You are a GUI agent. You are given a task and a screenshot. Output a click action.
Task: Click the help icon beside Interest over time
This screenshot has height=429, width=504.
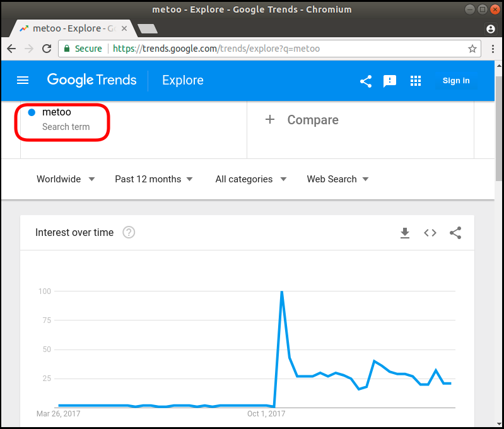129,232
